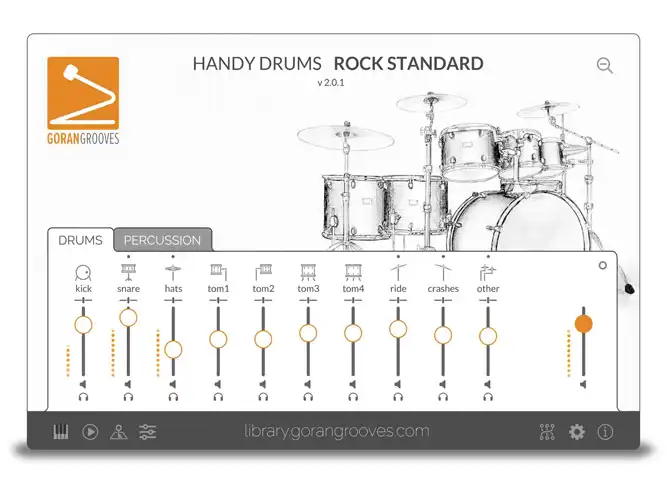Mute the master output channel
Viewport: 667px width, 500px height.
coord(583,385)
